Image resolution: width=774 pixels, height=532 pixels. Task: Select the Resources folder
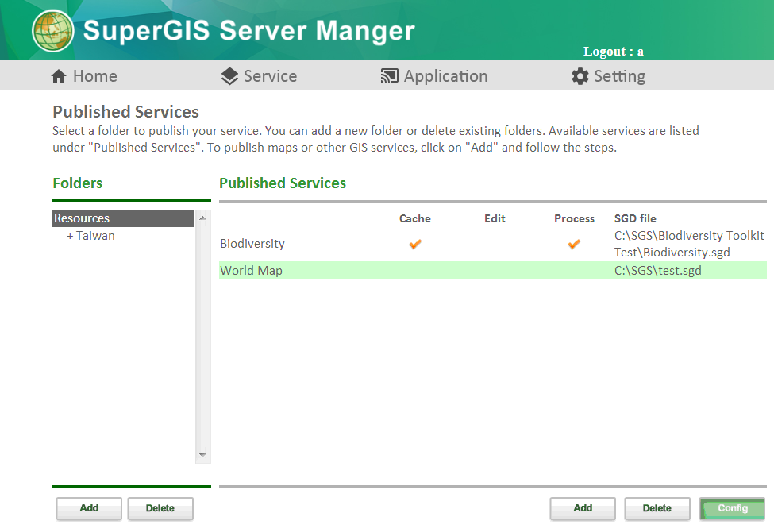coord(123,218)
